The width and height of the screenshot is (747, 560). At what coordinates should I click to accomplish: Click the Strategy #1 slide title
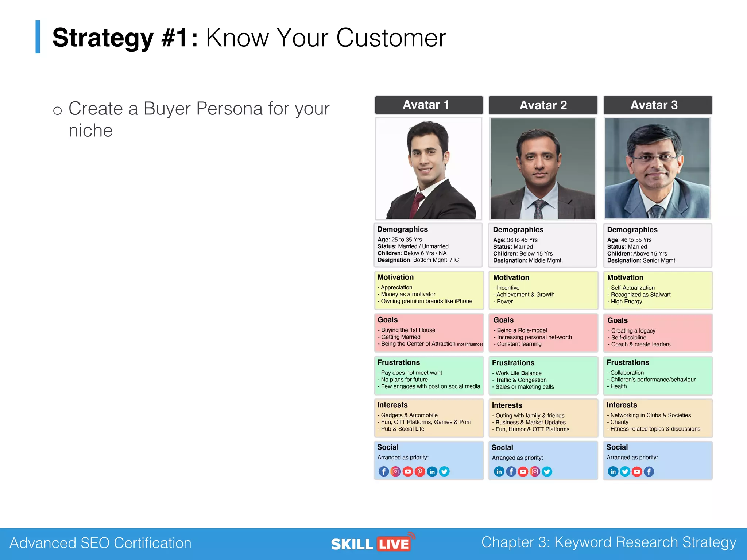pyautogui.click(x=249, y=38)
